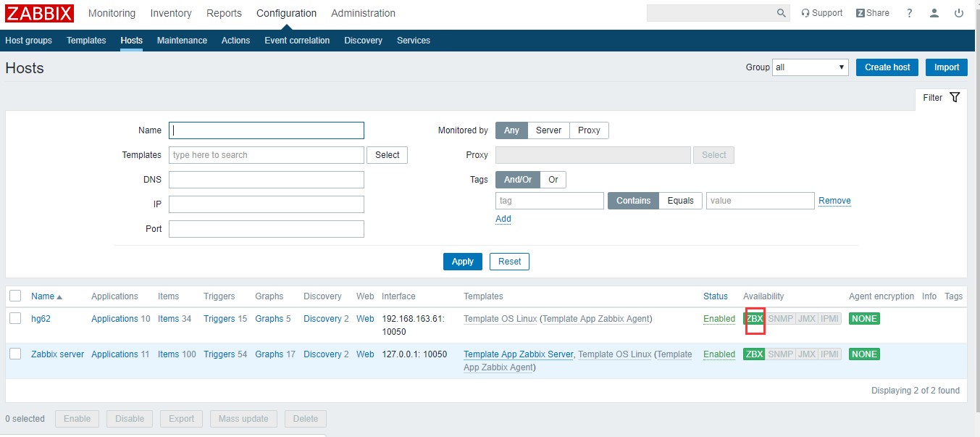The image size is (980, 437).
Task: Open the Reports menu
Action: [x=224, y=13]
